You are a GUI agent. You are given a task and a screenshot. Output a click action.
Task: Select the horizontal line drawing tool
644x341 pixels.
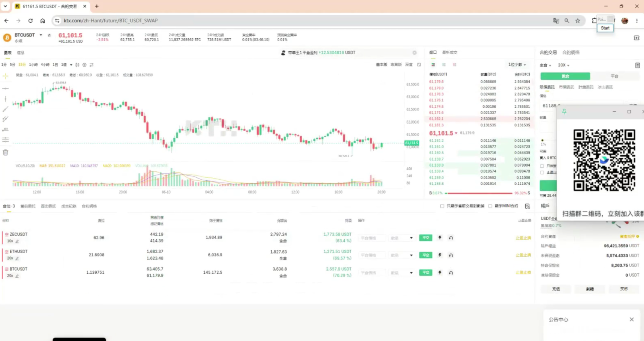5,89
